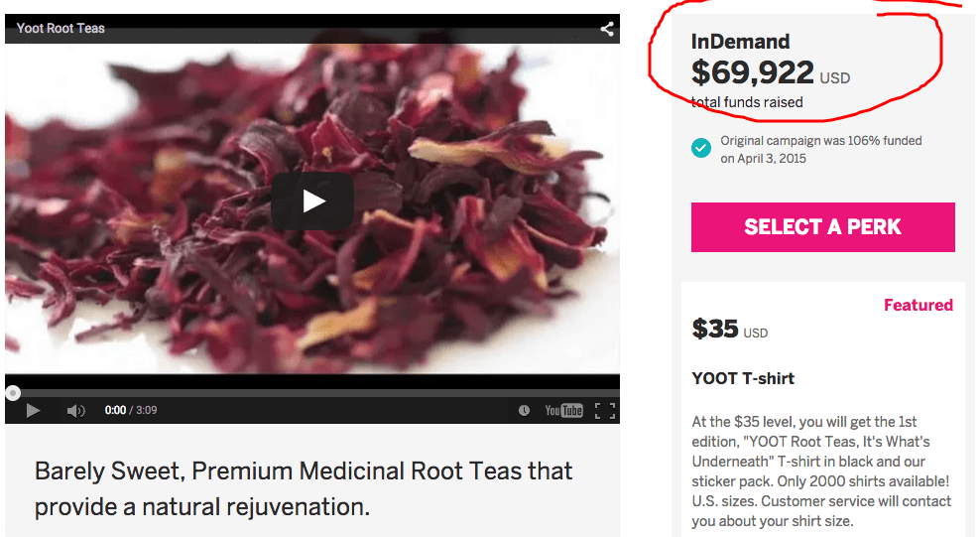Click the Watch Later clock icon
This screenshot has width=980, height=537.
tap(524, 411)
